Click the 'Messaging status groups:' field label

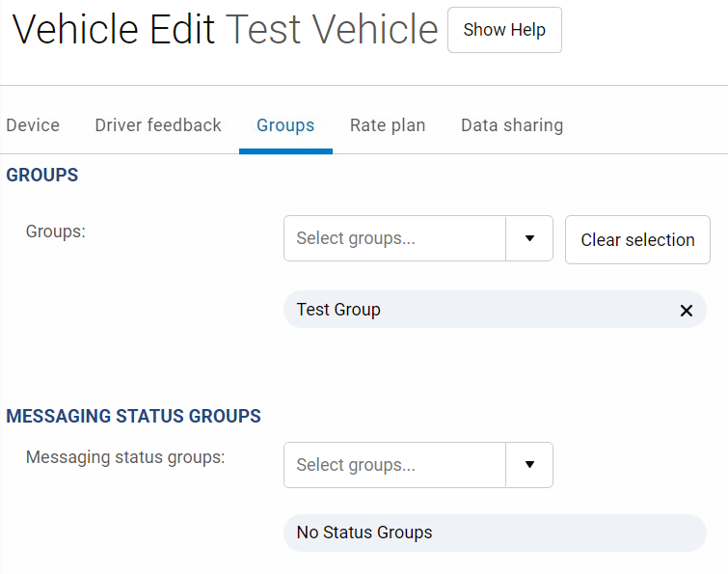pyautogui.click(x=125, y=457)
